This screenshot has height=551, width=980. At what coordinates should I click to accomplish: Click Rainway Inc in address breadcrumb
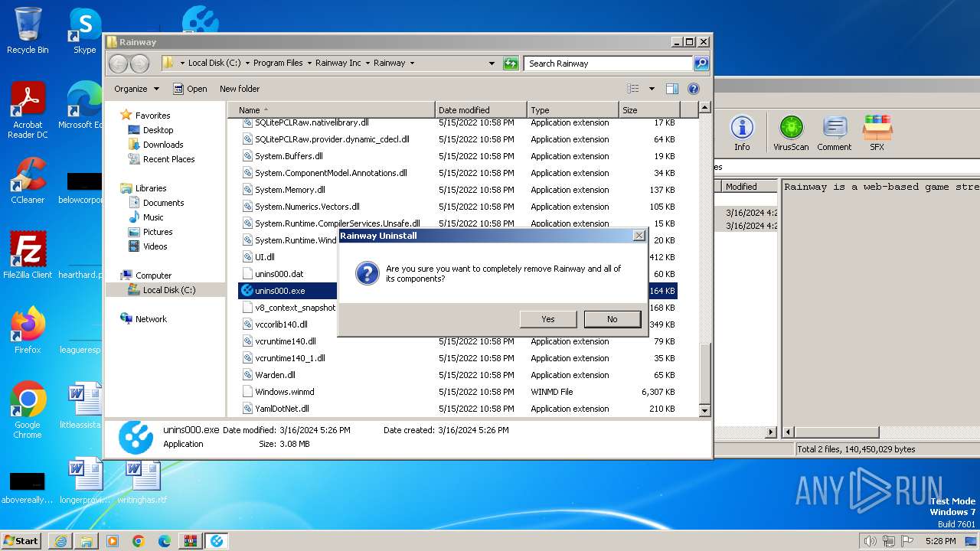click(338, 64)
